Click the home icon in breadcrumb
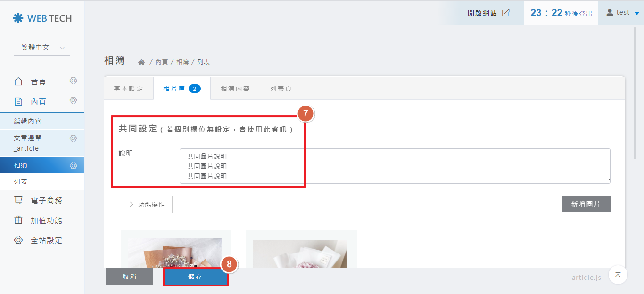The image size is (644, 294). (x=141, y=62)
